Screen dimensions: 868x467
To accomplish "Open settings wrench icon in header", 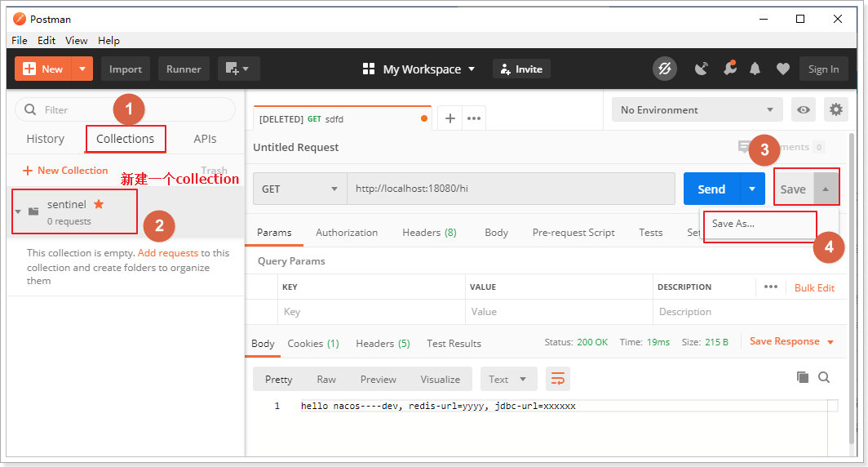I will [729, 68].
